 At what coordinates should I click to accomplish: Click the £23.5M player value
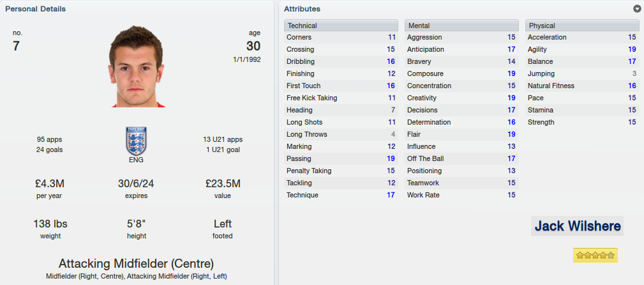click(x=223, y=184)
